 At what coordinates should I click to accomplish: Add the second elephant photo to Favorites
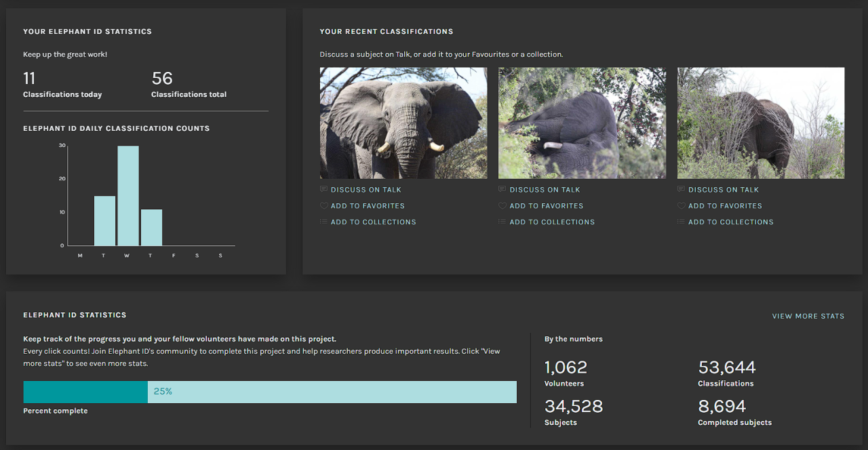[x=546, y=206]
